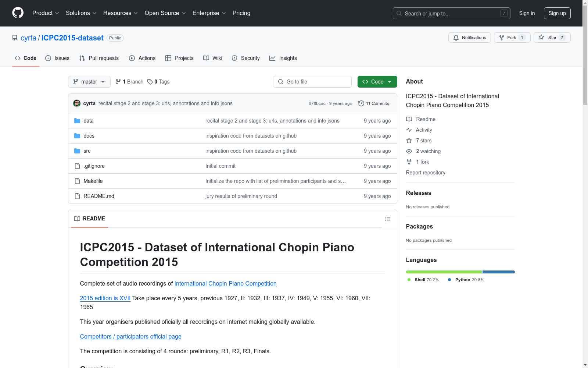Screen dimensions: 588x368
Task: Click the book icon on README tab
Action: coord(77,219)
